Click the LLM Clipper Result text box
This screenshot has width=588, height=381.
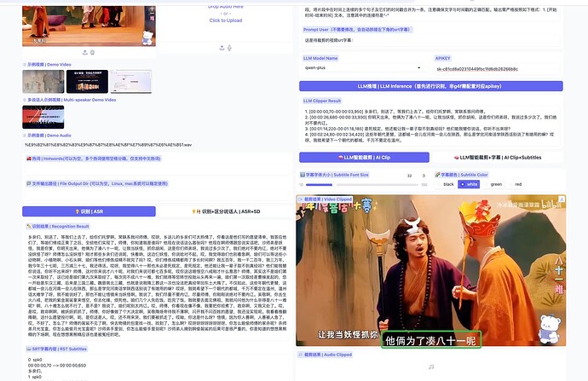431,126
